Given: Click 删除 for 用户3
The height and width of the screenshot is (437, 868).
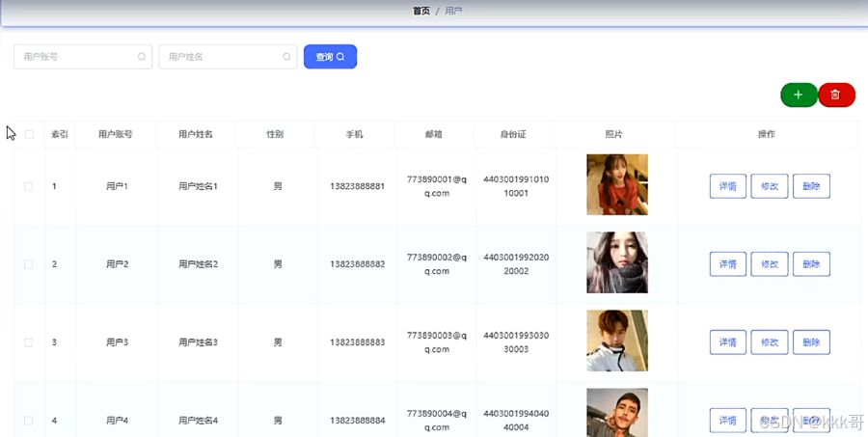Looking at the screenshot, I should coord(811,342).
